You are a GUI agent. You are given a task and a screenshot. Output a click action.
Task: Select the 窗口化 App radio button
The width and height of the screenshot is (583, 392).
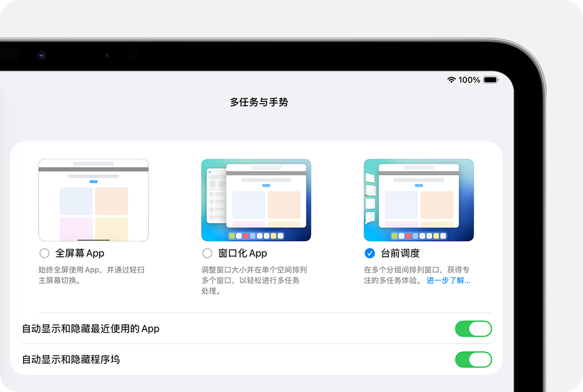(206, 253)
